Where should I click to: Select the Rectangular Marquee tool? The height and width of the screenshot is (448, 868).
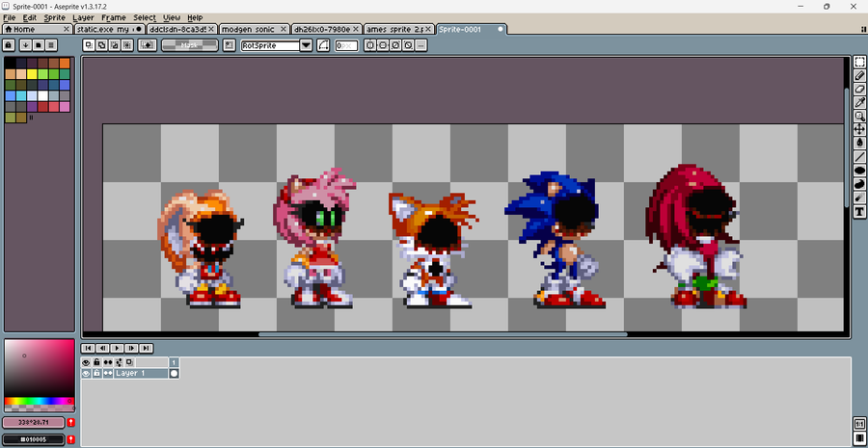(859, 62)
